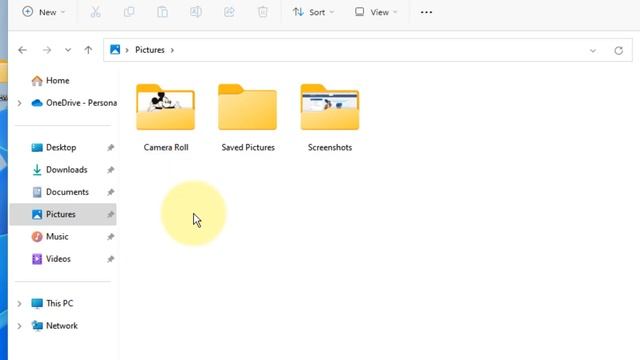Click the pin icon beside Desktop
Screen dimensions: 640x360
coord(111,148)
